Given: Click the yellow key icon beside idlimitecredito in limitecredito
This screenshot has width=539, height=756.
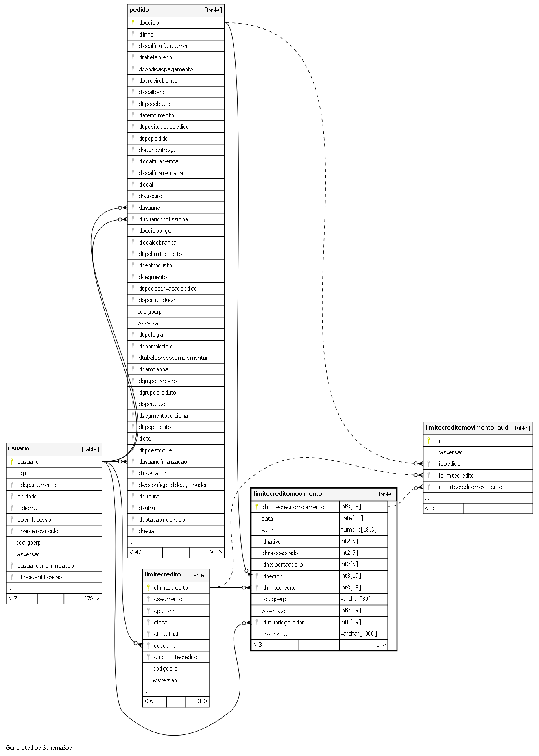Looking at the screenshot, I should 148,587.
